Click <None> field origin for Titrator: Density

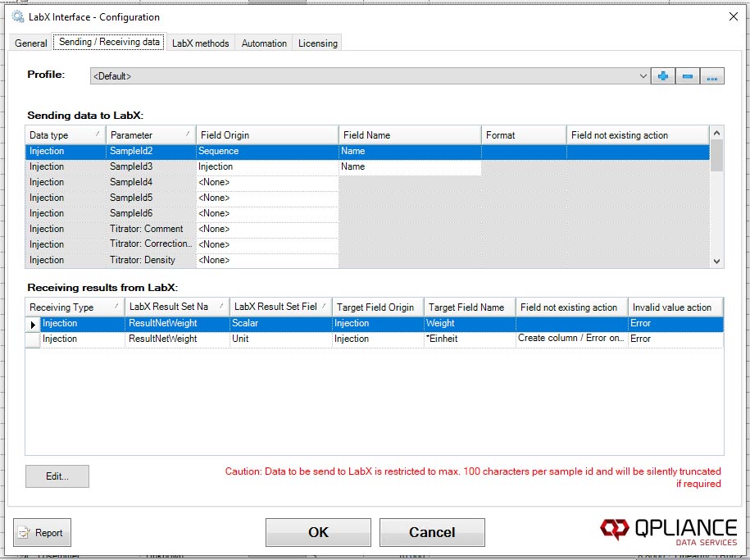(267, 260)
